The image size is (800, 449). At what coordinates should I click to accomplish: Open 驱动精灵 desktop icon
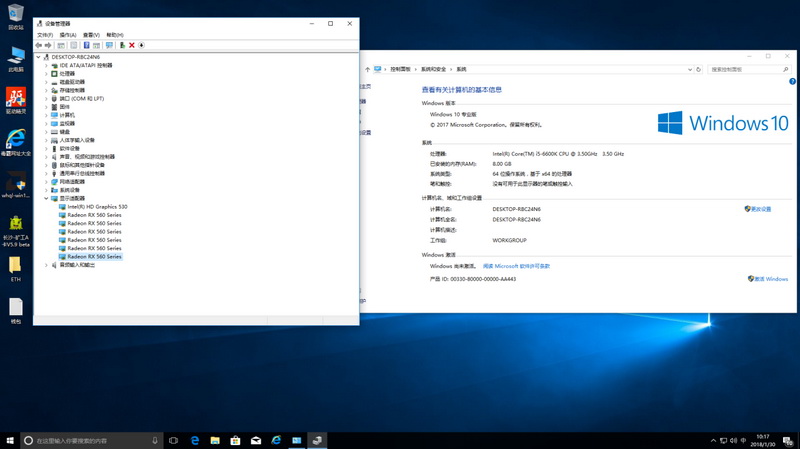tap(16, 101)
